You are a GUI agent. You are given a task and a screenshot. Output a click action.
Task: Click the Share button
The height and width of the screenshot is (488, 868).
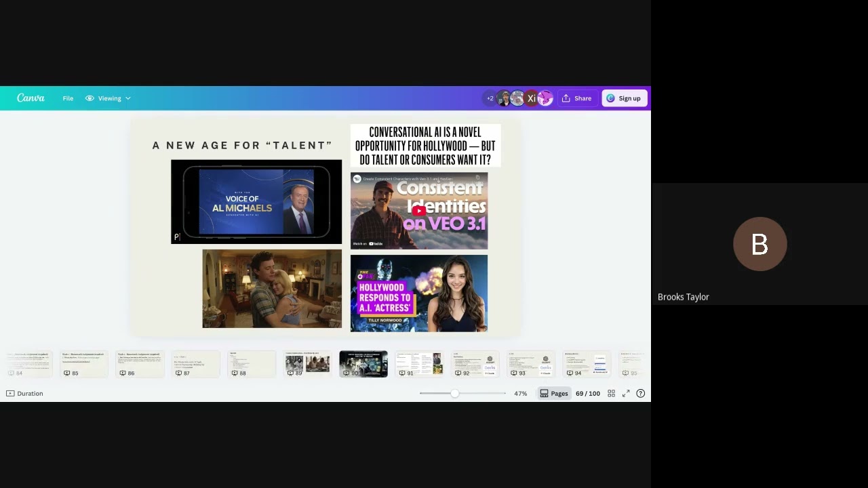tap(577, 98)
